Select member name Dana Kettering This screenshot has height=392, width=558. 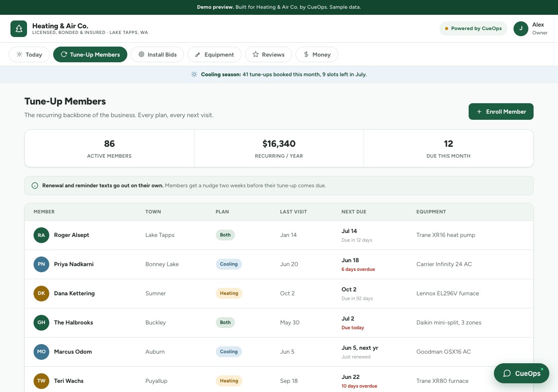coord(74,294)
